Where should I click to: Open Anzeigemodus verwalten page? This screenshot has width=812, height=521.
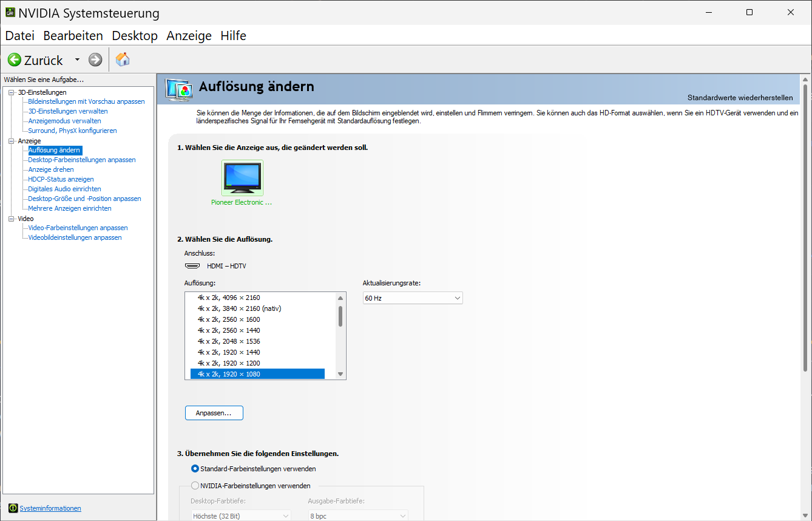pyautogui.click(x=65, y=121)
